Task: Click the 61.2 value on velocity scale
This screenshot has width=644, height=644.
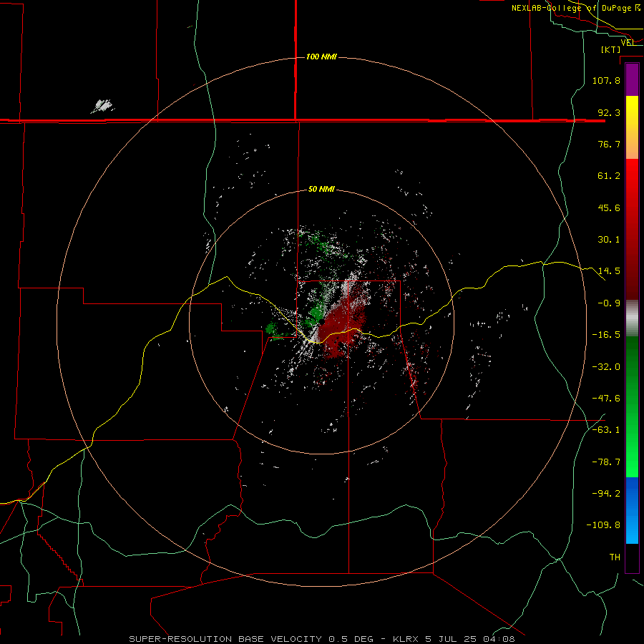Action: tap(609, 176)
